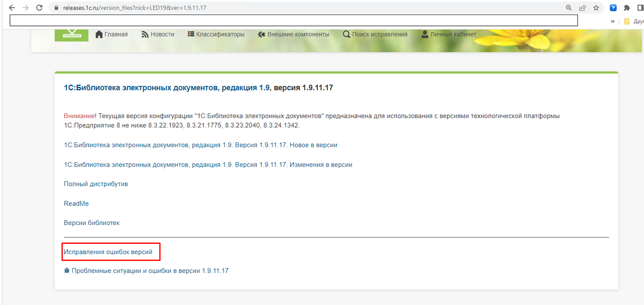Screen dimensions: 644x305
Task: Click the gear icon beside Внешние компоненты
Action: [x=261, y=34]
